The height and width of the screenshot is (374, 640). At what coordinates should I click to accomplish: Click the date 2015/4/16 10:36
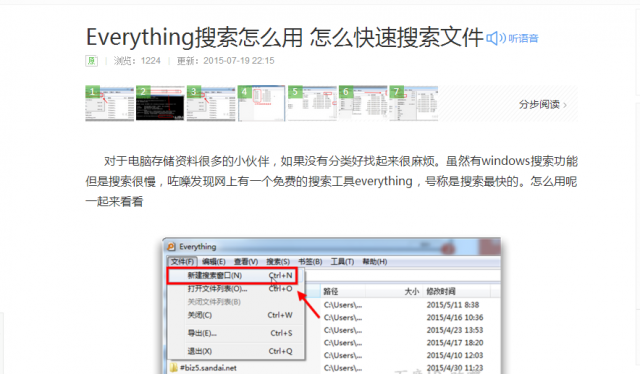[x=455, y=317]
